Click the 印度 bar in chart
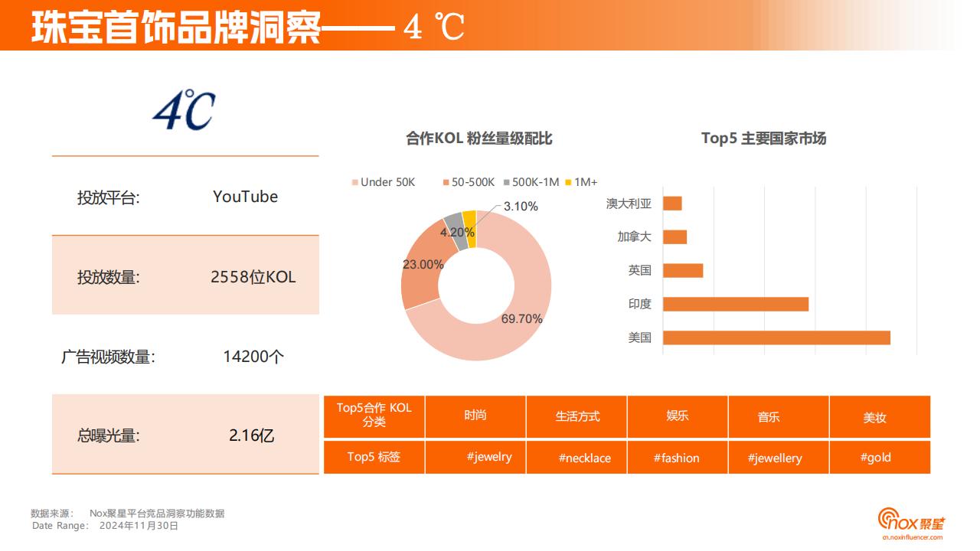The height and width of the screenshot is (551, 980). click(x=736, y=304)
